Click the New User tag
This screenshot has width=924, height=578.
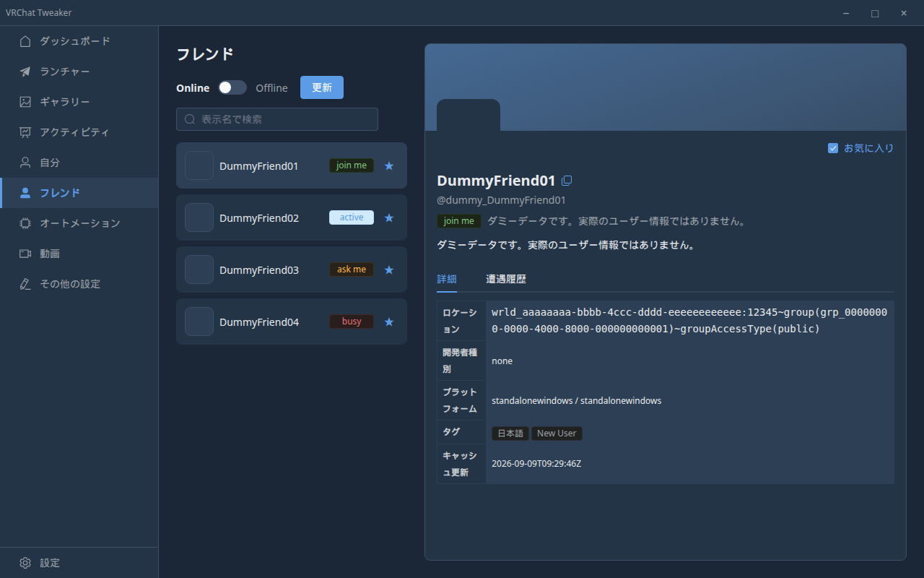[x=557, y=433]
